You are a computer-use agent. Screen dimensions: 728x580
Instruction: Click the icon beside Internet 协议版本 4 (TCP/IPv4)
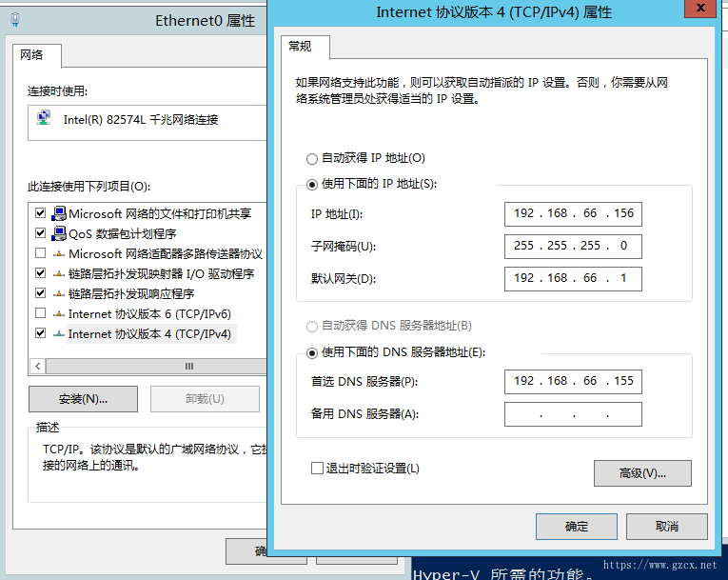[58, 334]
